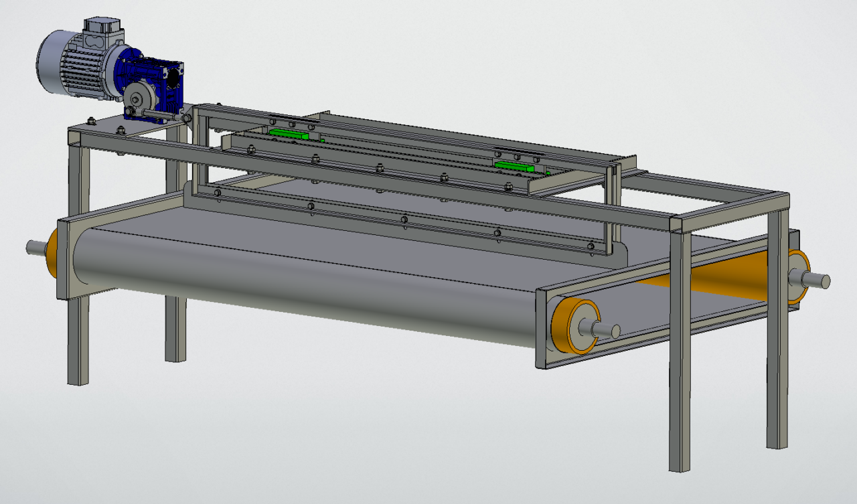Click the rear right frame leg
The width and height of the screenshot is (857, 504).
[x=777, y=335]
